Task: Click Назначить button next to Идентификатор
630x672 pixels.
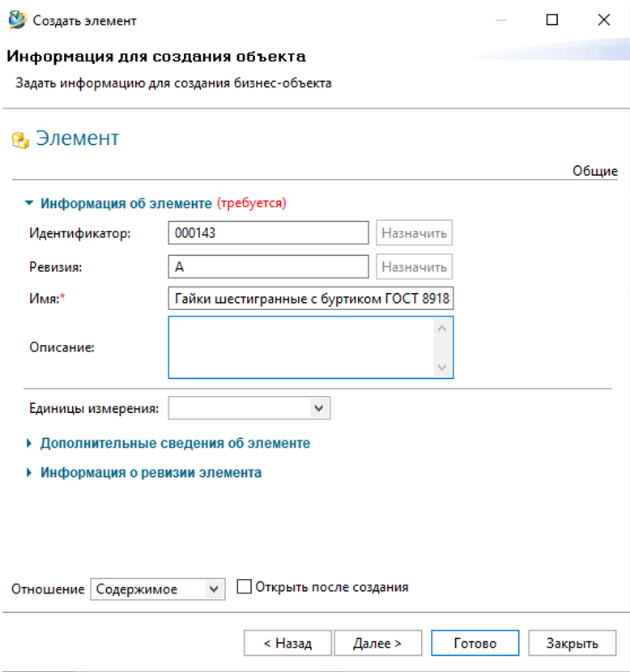Action: (x=414, y=232)
